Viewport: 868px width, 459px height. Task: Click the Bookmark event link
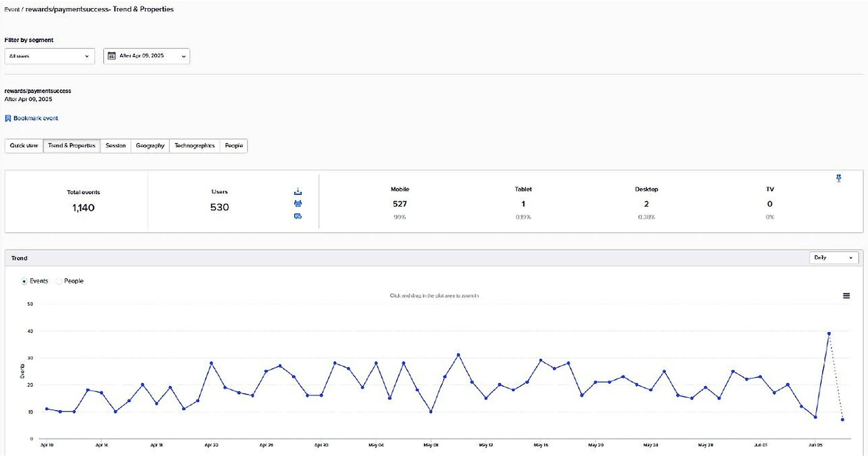(x=36, y=118)
